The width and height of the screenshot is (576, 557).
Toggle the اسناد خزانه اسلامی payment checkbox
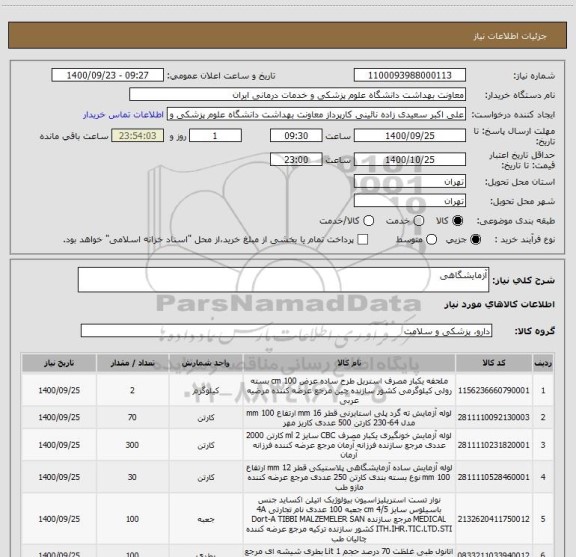click(363, 240)
